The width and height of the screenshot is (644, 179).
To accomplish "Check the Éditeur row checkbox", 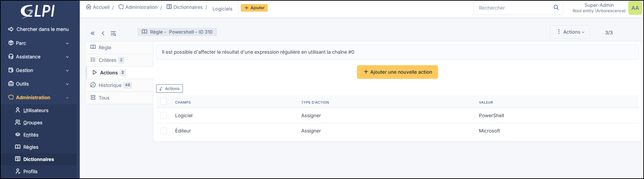I will (x=164, y=131).
